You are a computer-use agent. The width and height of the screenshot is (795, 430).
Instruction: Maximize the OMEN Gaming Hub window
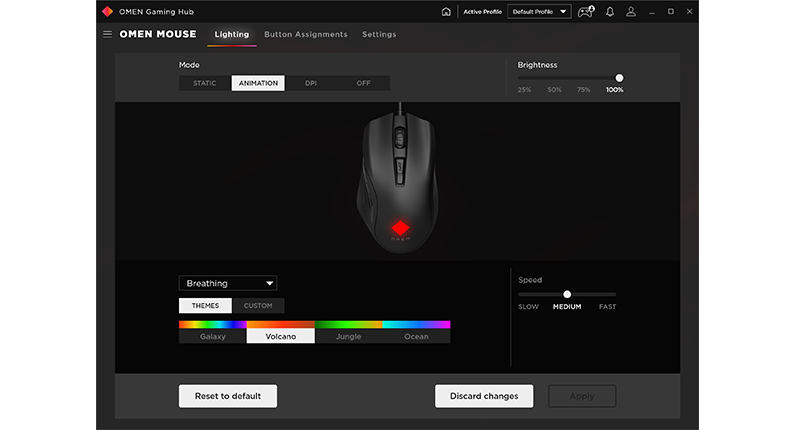click(x=671, y=12)
